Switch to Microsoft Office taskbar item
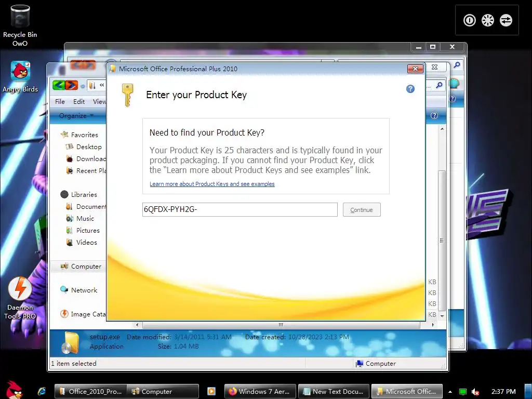This screenshot has height=399, width=532. 407,391
